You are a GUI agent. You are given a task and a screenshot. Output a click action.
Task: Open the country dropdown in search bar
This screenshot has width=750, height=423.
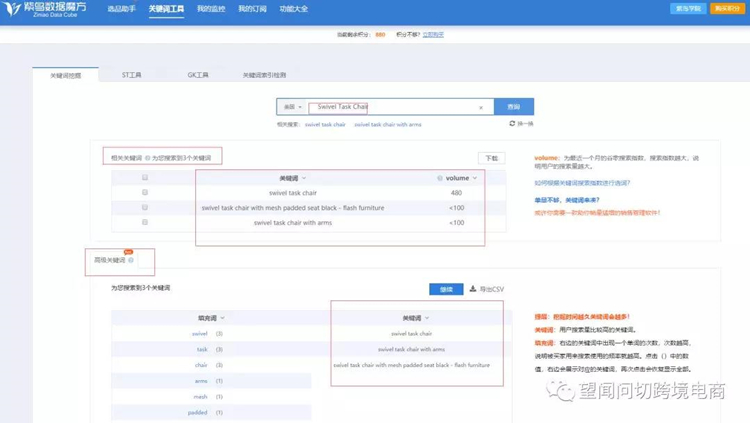coord(292,107)
